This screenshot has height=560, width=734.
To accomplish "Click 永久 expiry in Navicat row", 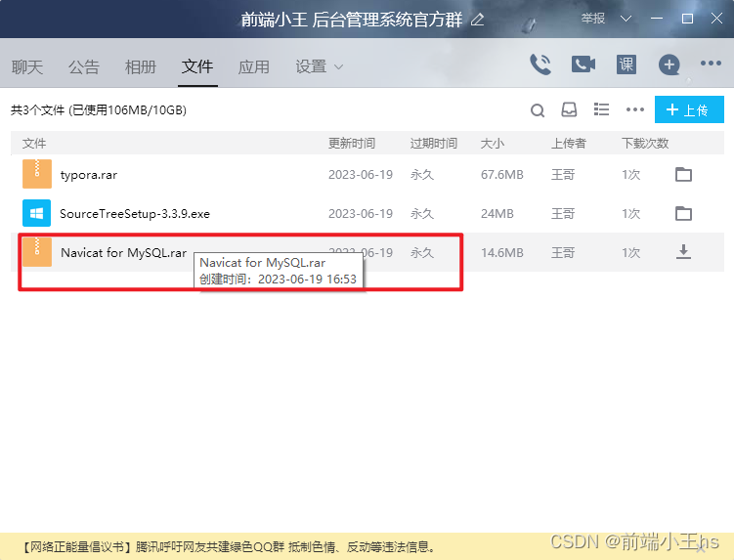I will tap(422, 253).
